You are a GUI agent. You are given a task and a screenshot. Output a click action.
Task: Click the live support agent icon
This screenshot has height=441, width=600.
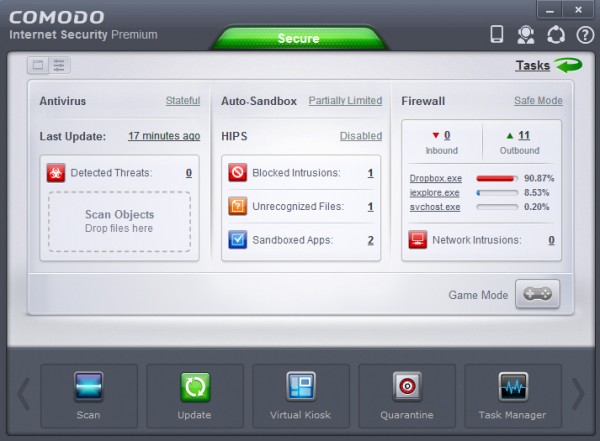526,34
